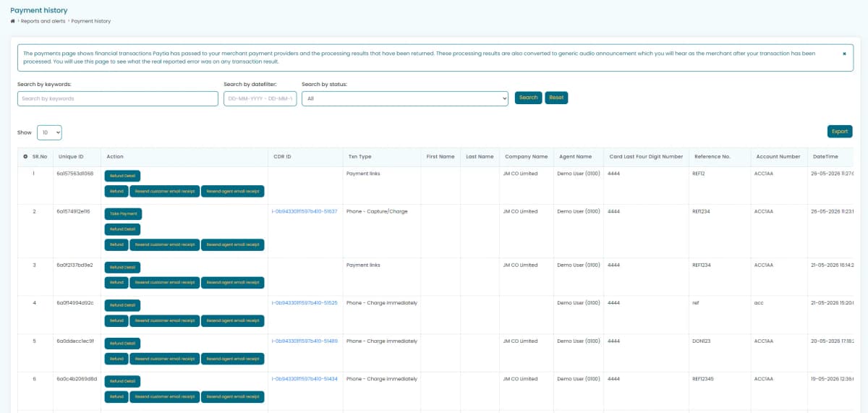Screen dimensions: 868x413
Task: Click the Company Name column header
Action: (x=526, y=157)
